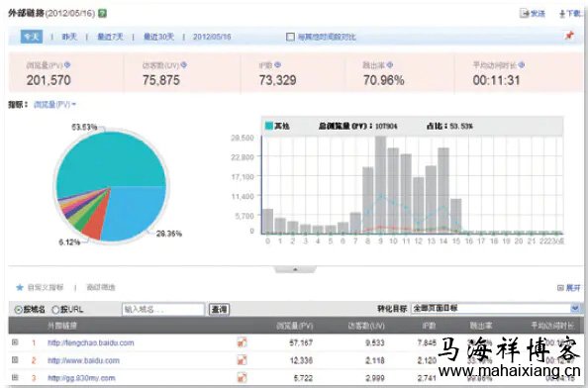Open link http://www.baidu.com
The width and height of the screenshot is (588, 388).
click(83, 360)
